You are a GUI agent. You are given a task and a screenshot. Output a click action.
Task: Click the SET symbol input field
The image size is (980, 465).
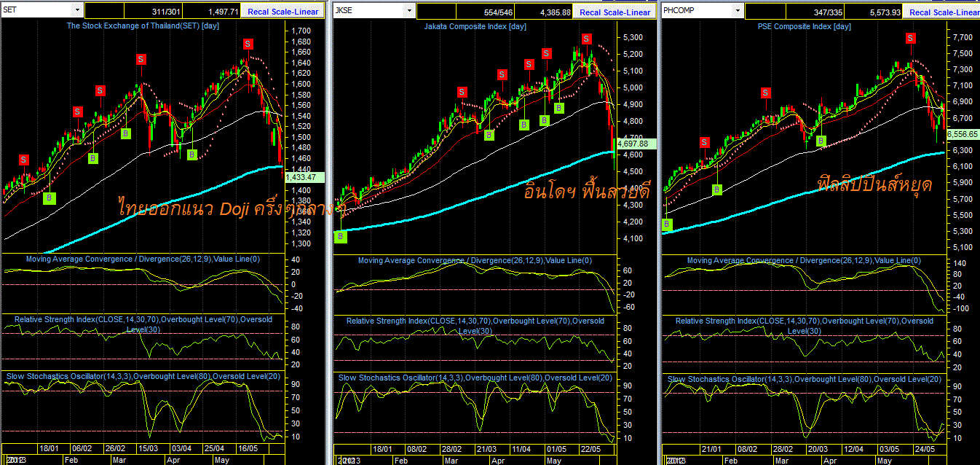[37, 11]
